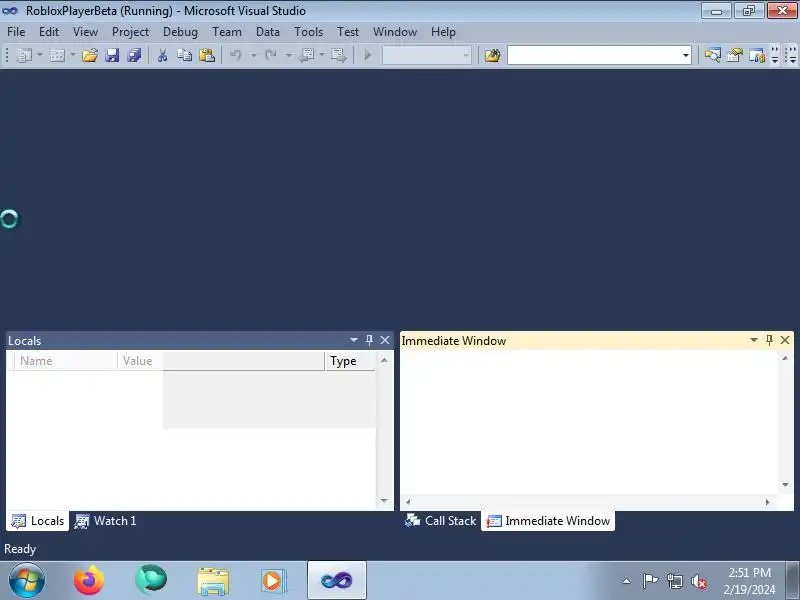Close the Immediate Window panel
Screen dimensions: 800x600
point(785,340)
